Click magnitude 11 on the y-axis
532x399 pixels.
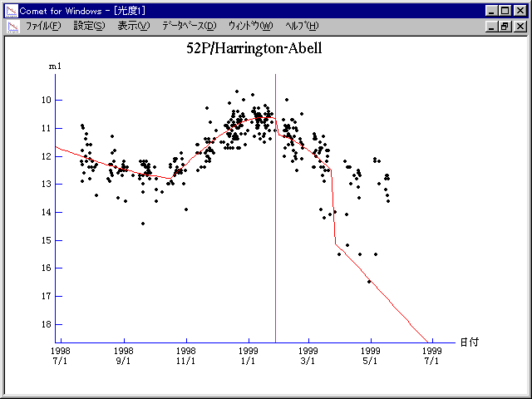click(x=47, y=128)
